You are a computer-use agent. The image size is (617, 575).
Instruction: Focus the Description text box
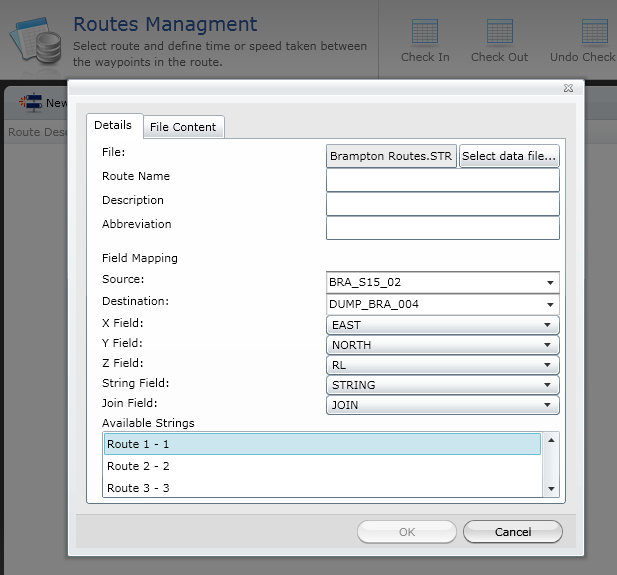(x=442, y=204)
